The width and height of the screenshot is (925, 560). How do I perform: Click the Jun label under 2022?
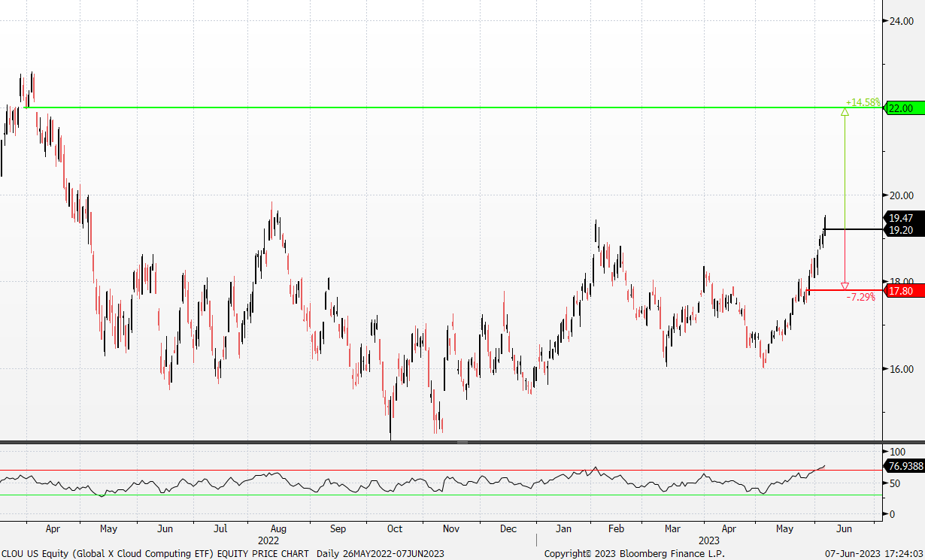pos(165,529)
